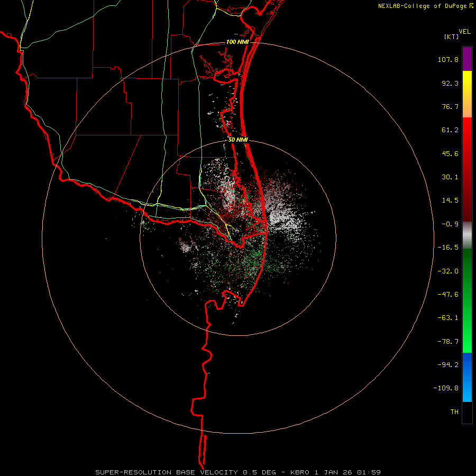Click the -32.0 velocity scale value
Viewport: 476px width, 476px height.
(x=448, y=271)
